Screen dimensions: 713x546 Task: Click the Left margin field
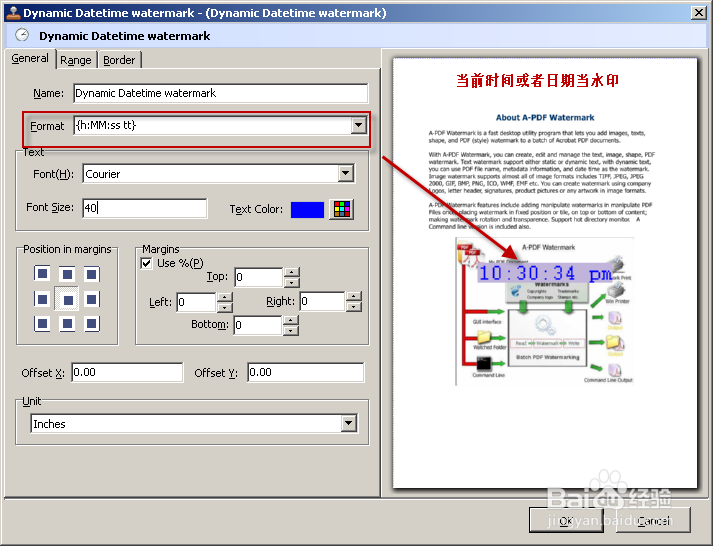click(196, 302)
